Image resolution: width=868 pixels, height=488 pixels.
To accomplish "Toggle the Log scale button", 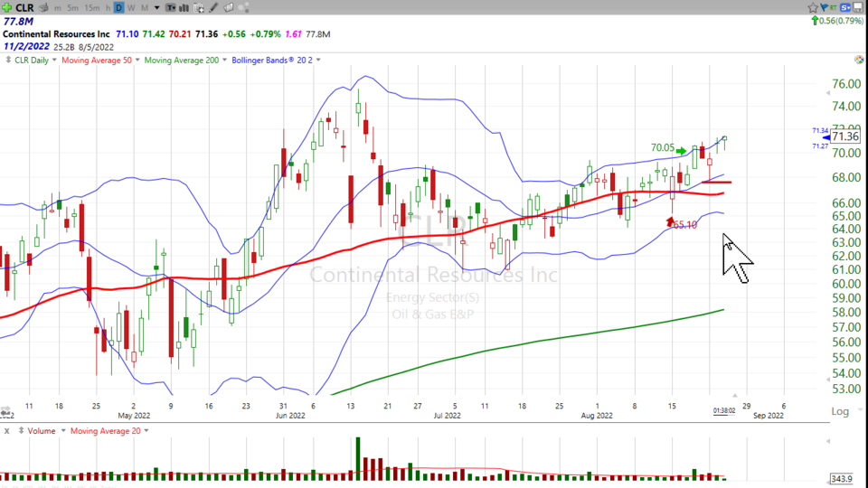I will point(840,411).
